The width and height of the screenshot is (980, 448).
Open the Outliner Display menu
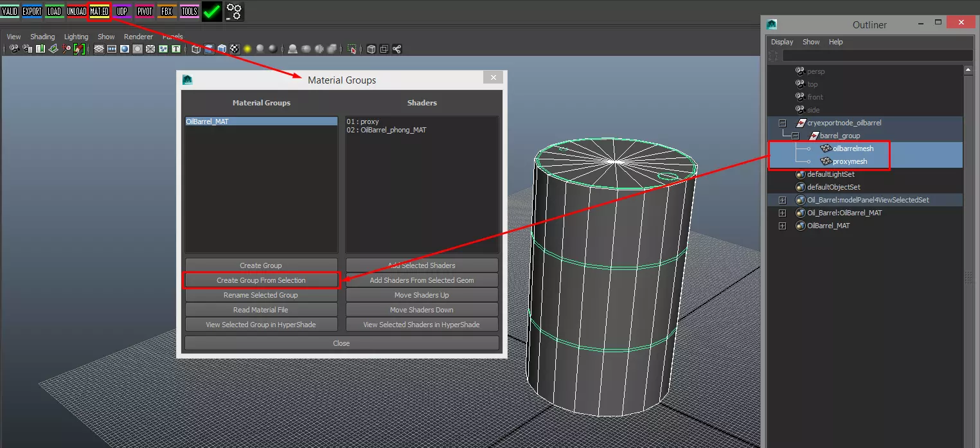(x=782, y=42)
